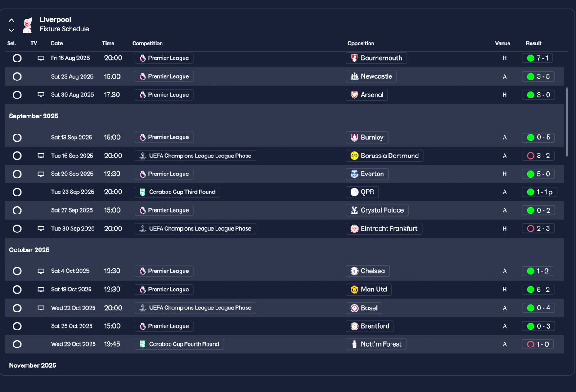Tick the selection circle on the Arsenal row
Screen dimensions: 576x392
[17, 95]
